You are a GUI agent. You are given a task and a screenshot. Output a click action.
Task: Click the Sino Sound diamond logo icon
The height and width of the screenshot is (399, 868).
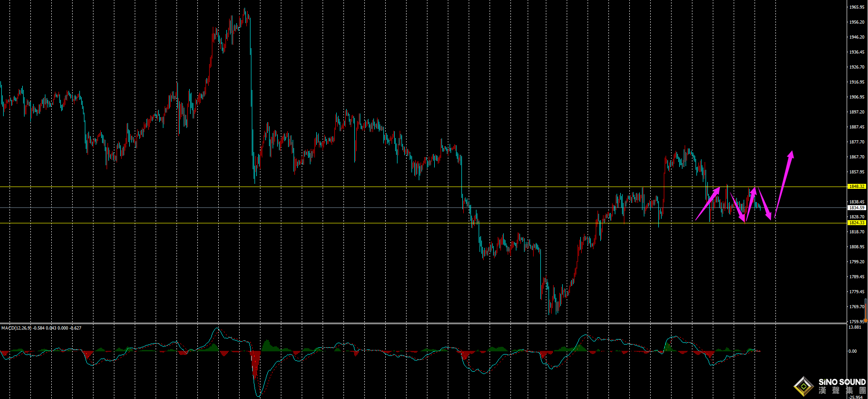(x=804, y=387)
